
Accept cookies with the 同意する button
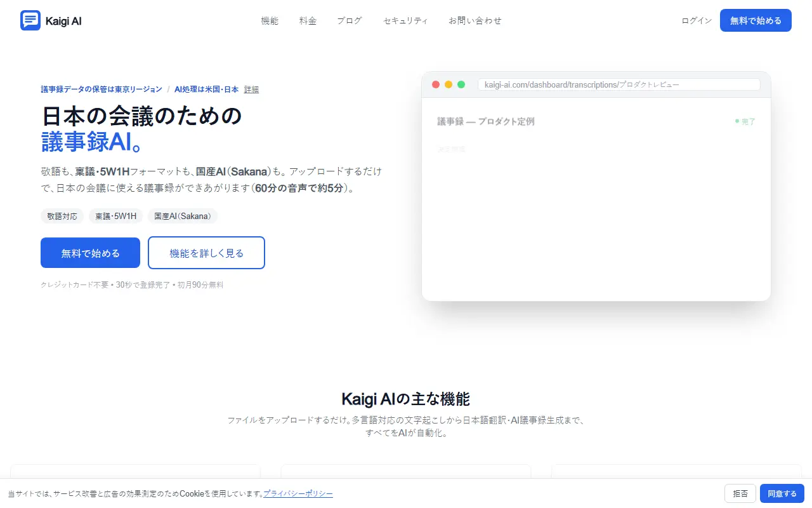coord(782,493)
